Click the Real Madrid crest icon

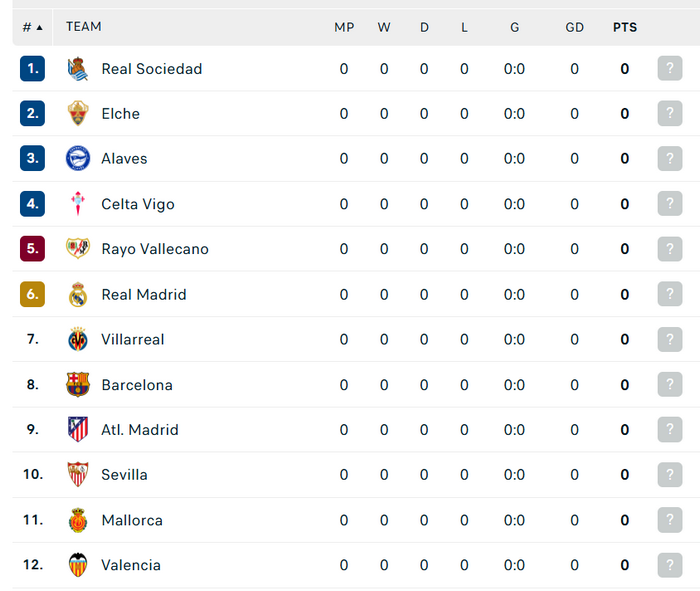pyautogui.click(x=78, y=294)
